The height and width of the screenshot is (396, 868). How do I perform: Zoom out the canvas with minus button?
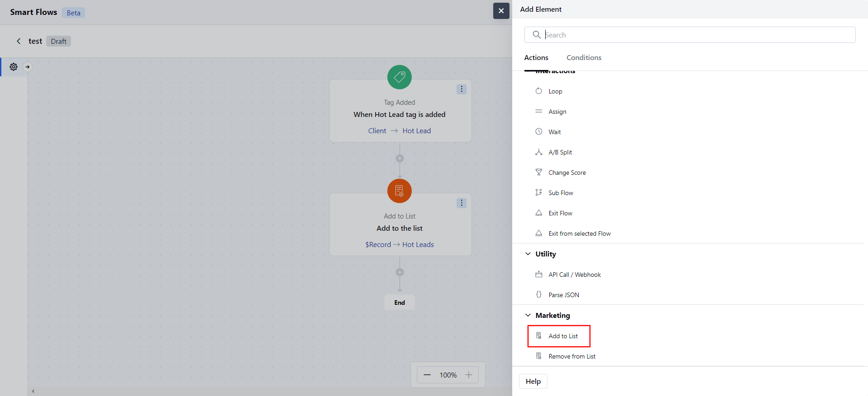427,375
